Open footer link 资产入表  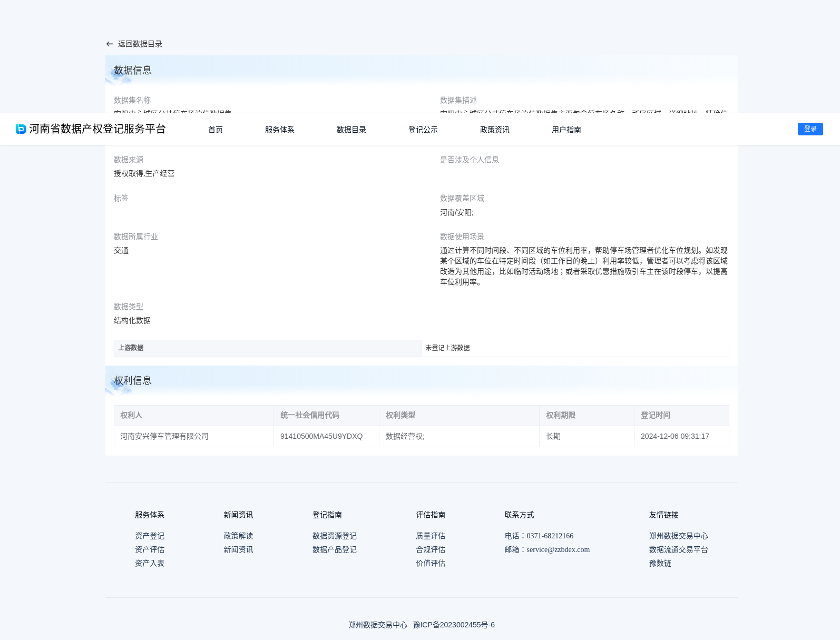click(150, 563)
